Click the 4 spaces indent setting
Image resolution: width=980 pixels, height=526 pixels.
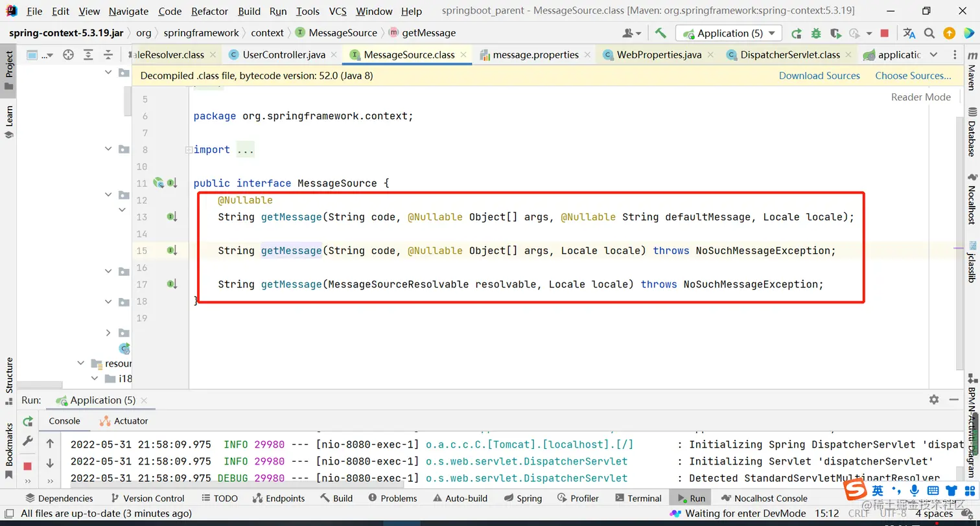(934, 514)
